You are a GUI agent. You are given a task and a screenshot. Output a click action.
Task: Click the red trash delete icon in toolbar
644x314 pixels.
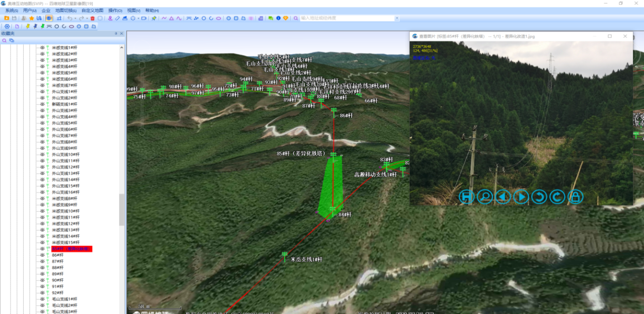(93, 18)
